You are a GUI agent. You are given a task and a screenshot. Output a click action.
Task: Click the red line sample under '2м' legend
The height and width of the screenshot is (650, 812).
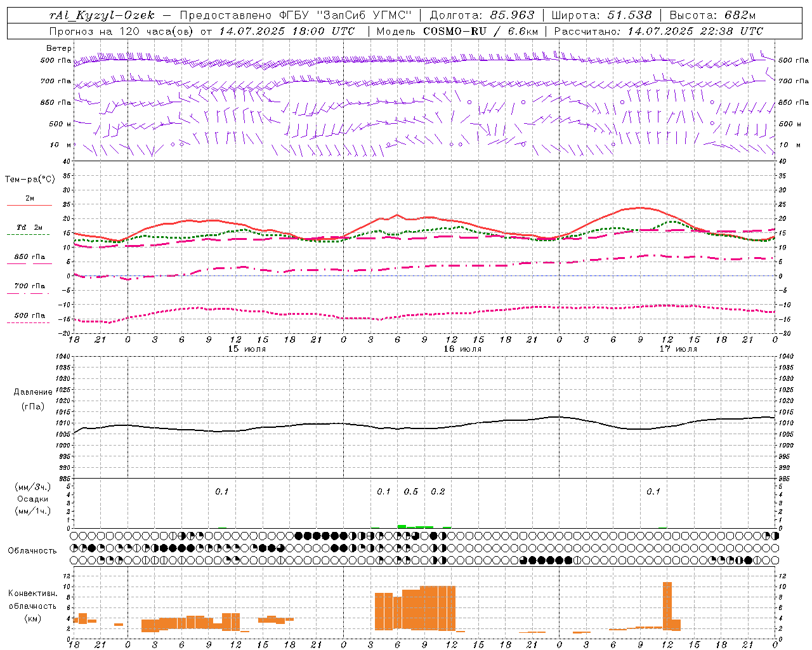click(x=29, y=206)
